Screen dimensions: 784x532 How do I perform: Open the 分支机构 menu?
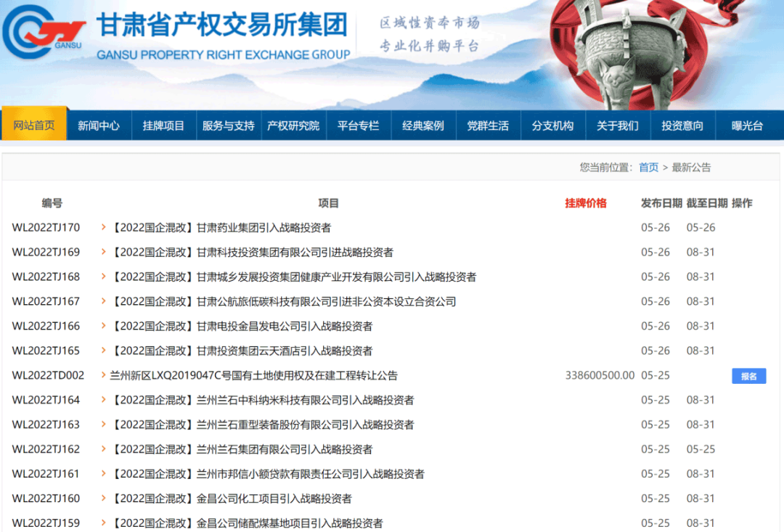pos(553,126)
